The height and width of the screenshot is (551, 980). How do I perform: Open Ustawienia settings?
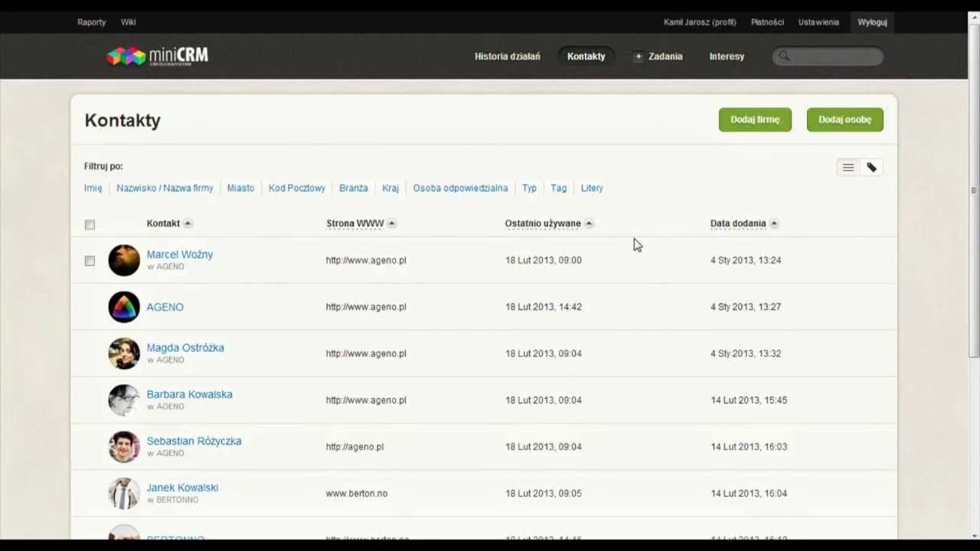(x=818, y=22)
